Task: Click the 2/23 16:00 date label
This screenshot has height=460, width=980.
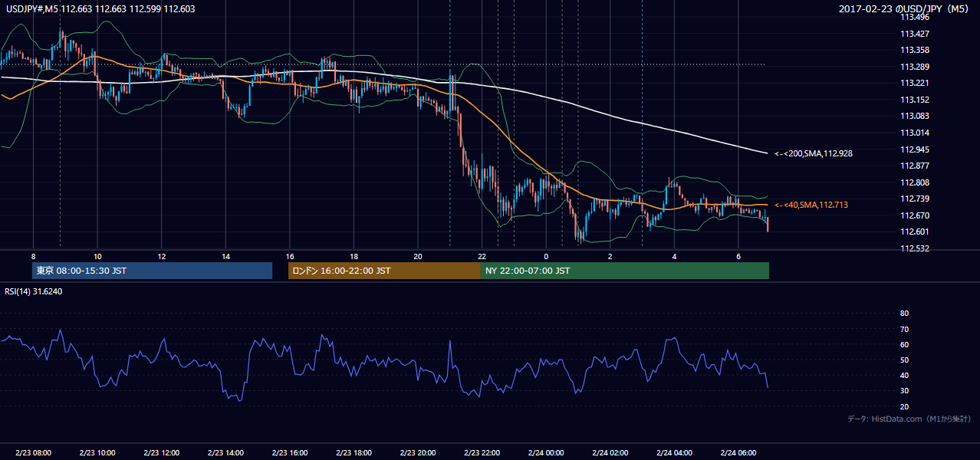Action: pos(290,453)
